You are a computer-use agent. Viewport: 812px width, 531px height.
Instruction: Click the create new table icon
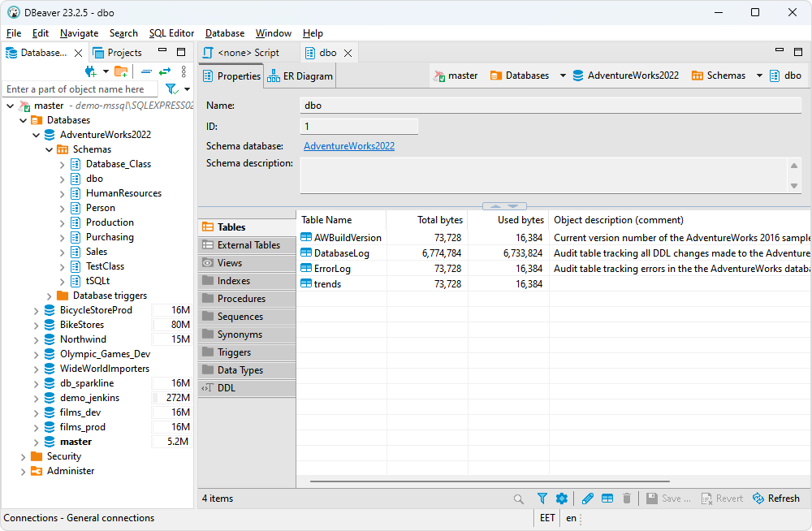click(607, 499)
